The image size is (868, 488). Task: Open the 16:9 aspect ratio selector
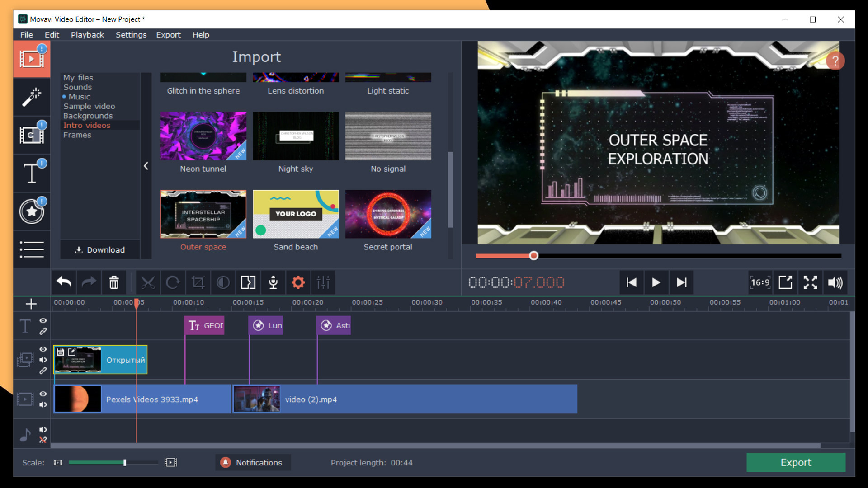pyautogui.click(x=760, y=282)
